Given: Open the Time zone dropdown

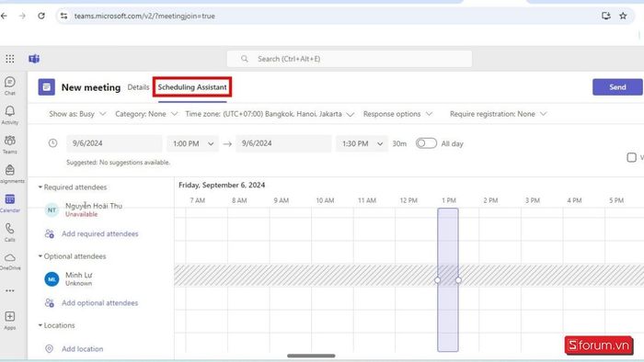Looking at the screenshot, I should click(x=270, y=114).
